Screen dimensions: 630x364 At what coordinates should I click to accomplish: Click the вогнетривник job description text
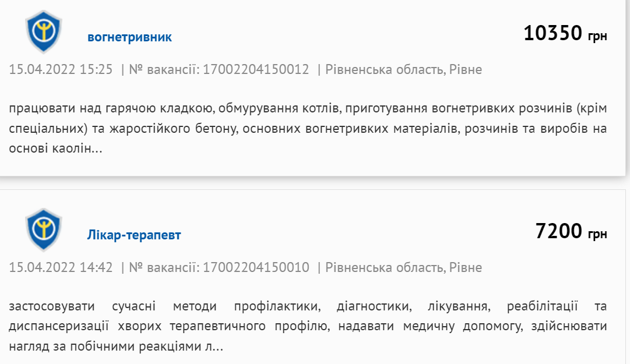308,129
